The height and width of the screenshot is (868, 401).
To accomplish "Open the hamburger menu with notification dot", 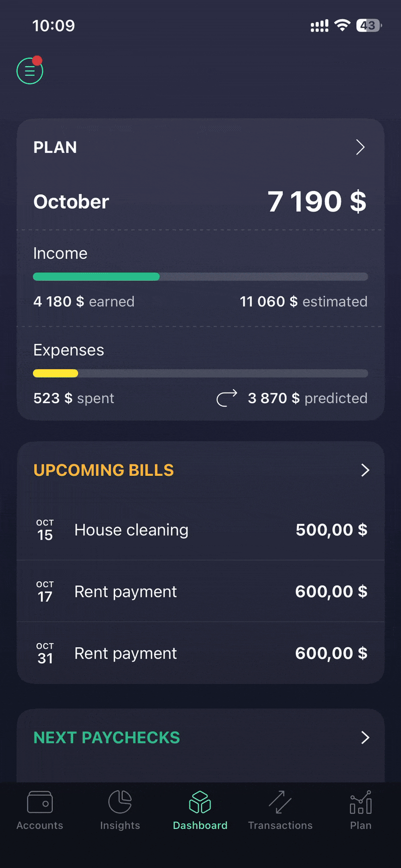I will coord(30,71).
